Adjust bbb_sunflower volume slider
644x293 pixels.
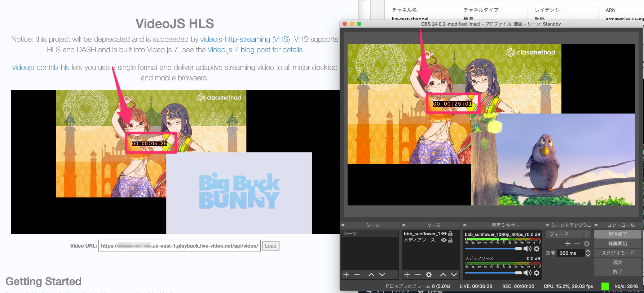pyautogui.click(x=493, y=249)
